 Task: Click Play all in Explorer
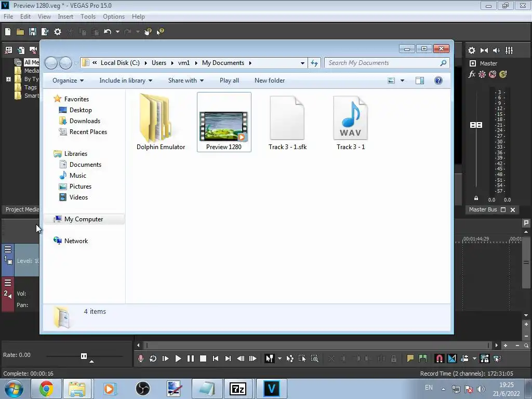229,81
